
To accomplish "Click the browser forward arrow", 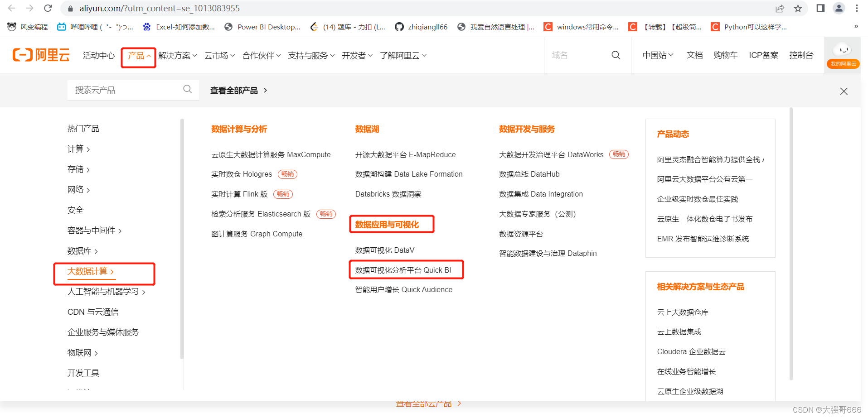I will [30, 8].
